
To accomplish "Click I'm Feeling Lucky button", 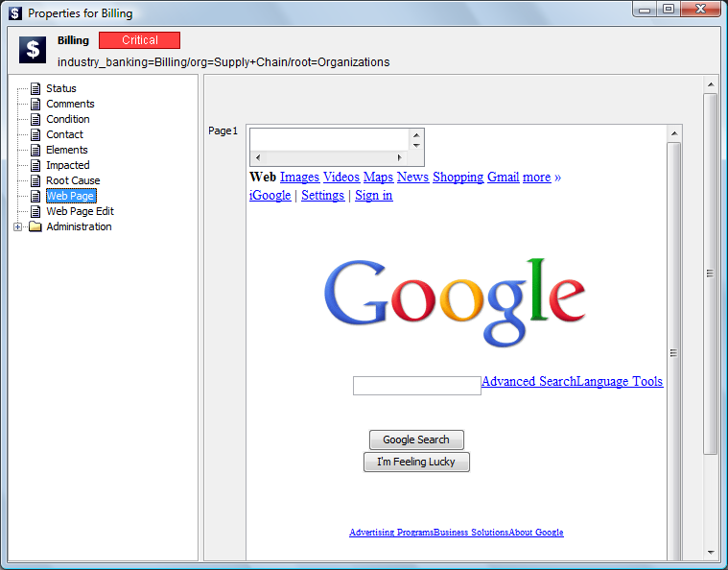I will pyautogui.click(x=416, y=462).
